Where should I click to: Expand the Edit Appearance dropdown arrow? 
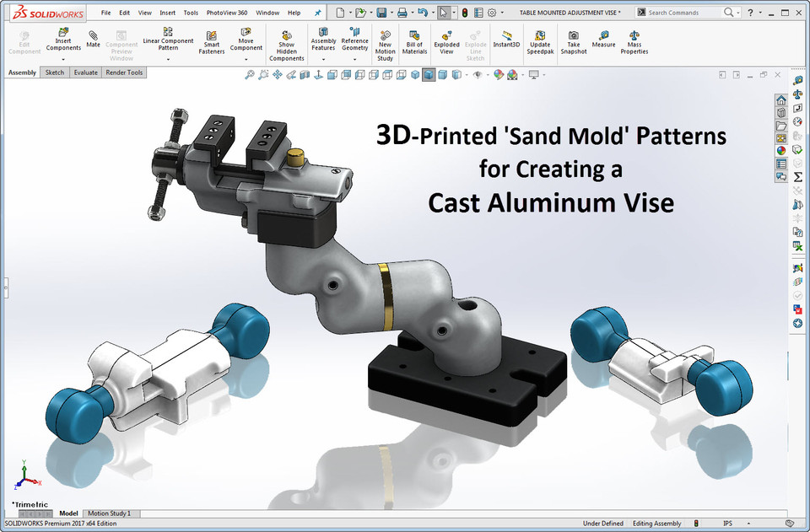click(x=522, y=74)
